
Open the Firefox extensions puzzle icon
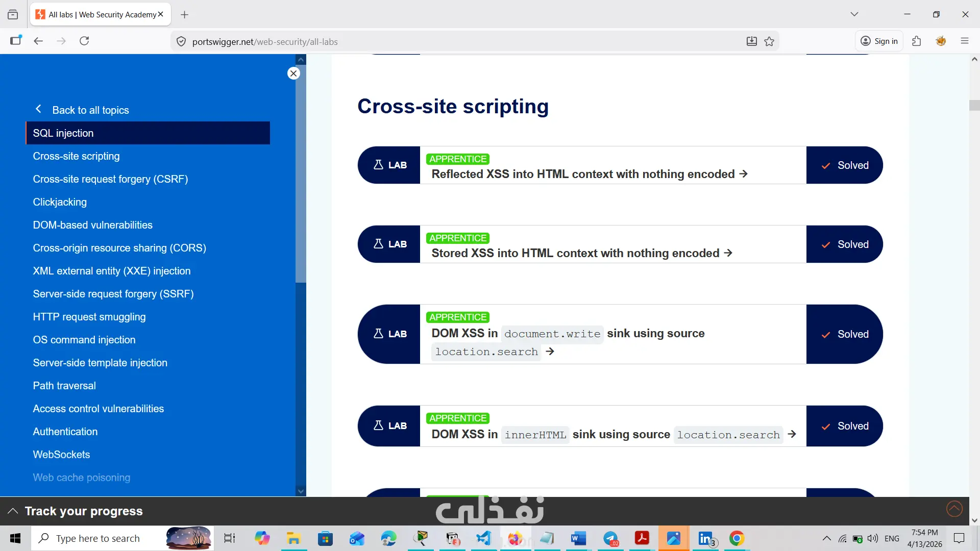pos(916,41)
